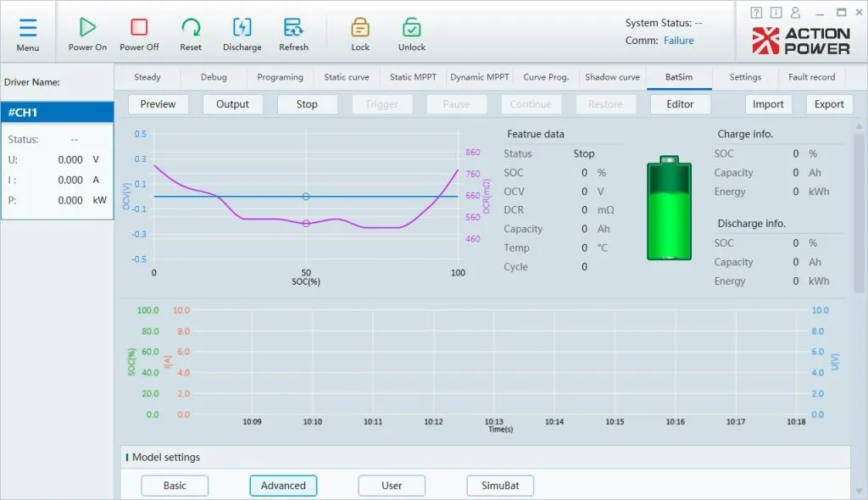Select the #CH1 channel entry
Viewport: 868px width, 500px height.
click(57, 113)
